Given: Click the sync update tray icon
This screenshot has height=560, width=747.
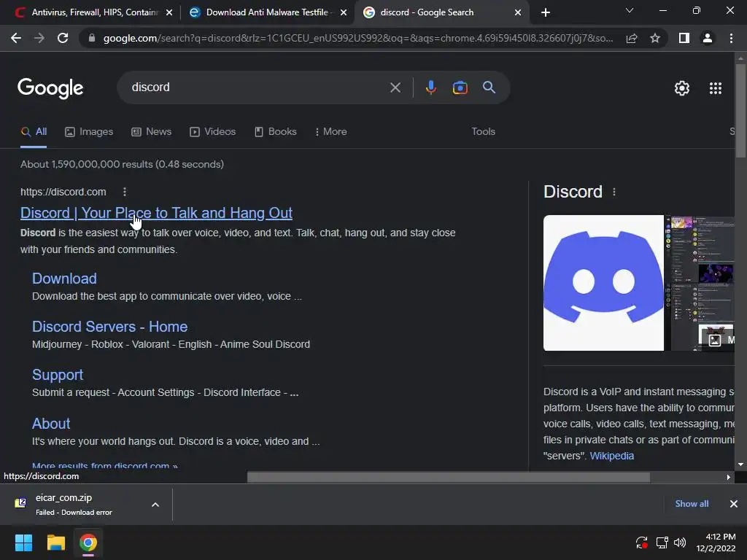Looking at the screenshot, I should pyautogui.click(x=642, y=542).
